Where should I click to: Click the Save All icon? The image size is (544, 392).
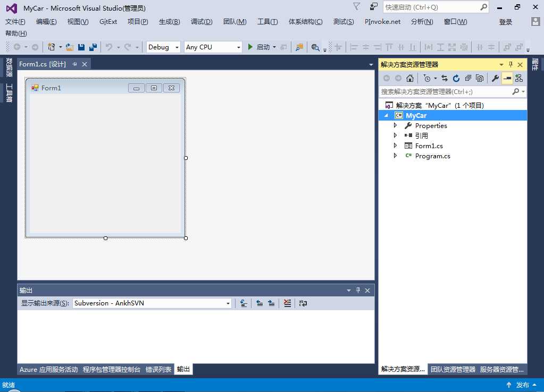tap(93, 47)
